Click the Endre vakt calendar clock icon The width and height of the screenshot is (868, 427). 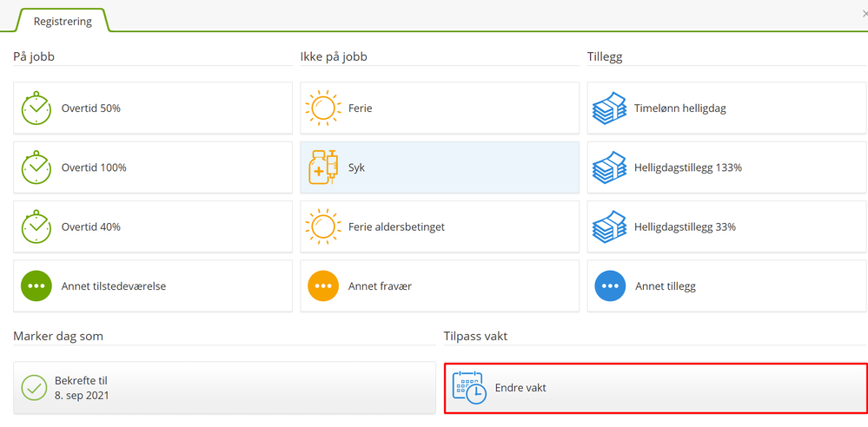point(469,388)
